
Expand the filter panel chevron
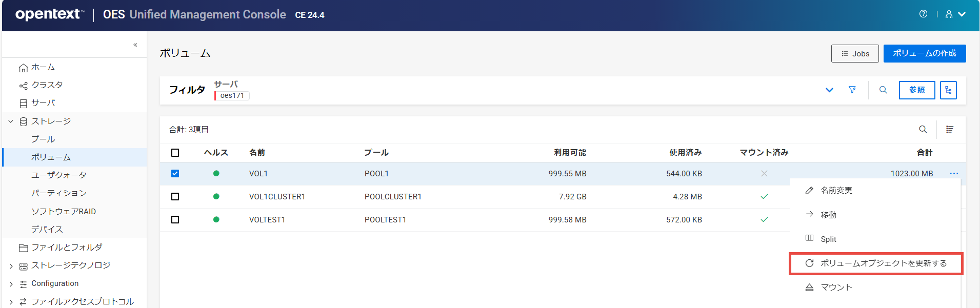pos(829,90)
